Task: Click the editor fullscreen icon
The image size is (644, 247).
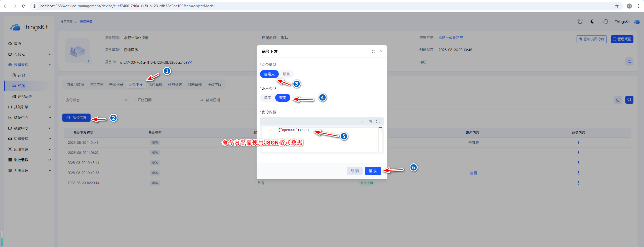Action: [x=378, y=121]
